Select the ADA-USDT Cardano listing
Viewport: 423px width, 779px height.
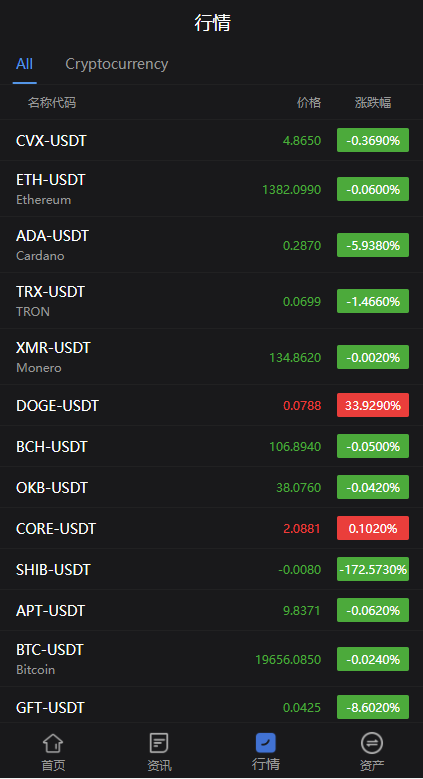coord(211,245)
